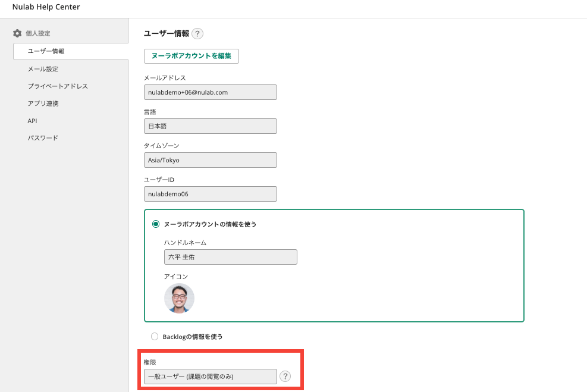Open パスワード settings in the sidebar
587x392 pixels.
43,138
